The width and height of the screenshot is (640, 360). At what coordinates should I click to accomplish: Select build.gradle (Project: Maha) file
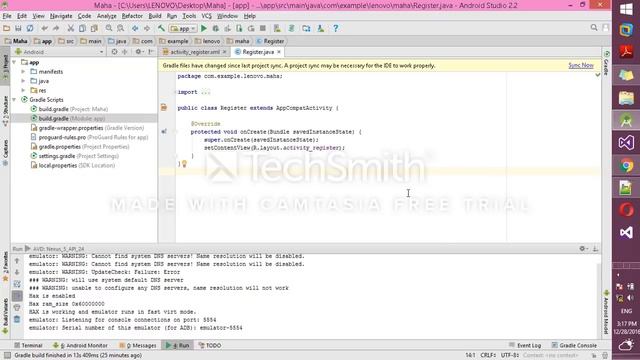tap(69, 109)
